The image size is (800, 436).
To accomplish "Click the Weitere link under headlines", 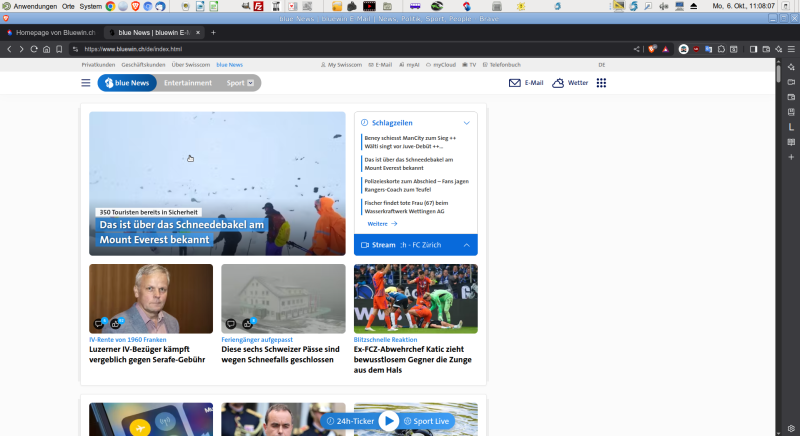I will tap(382, 223).
